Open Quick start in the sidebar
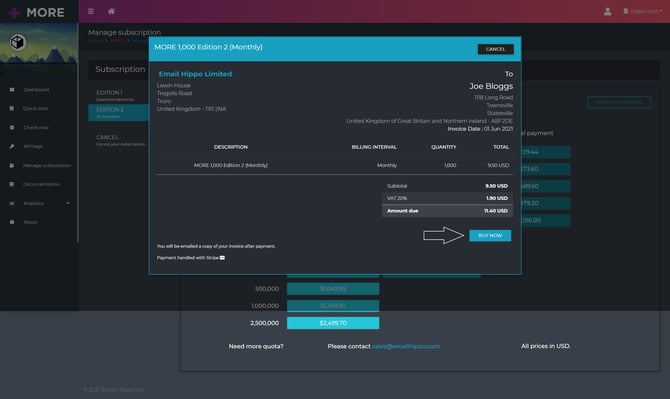The width and height of the screenshot is (670, 399). click(x=35, y=109)
